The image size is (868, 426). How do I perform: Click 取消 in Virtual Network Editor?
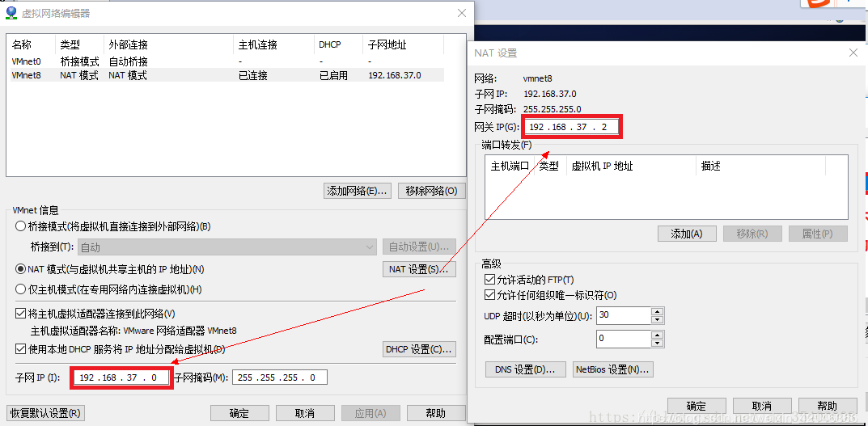305,413
